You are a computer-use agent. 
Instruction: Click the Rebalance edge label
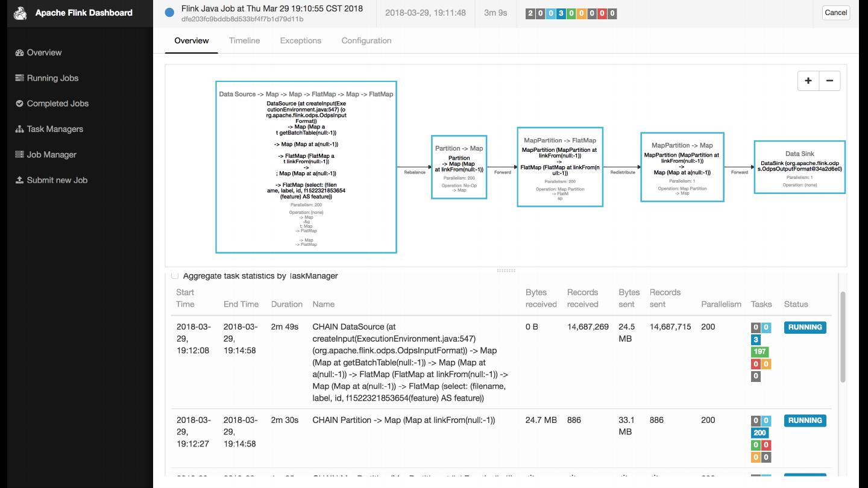415,172
